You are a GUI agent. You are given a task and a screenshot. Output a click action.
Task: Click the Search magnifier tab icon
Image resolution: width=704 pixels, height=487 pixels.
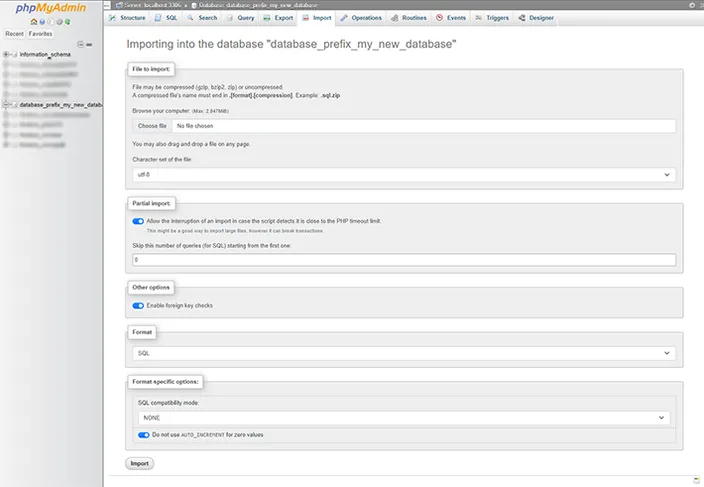(x=190, y=18)
